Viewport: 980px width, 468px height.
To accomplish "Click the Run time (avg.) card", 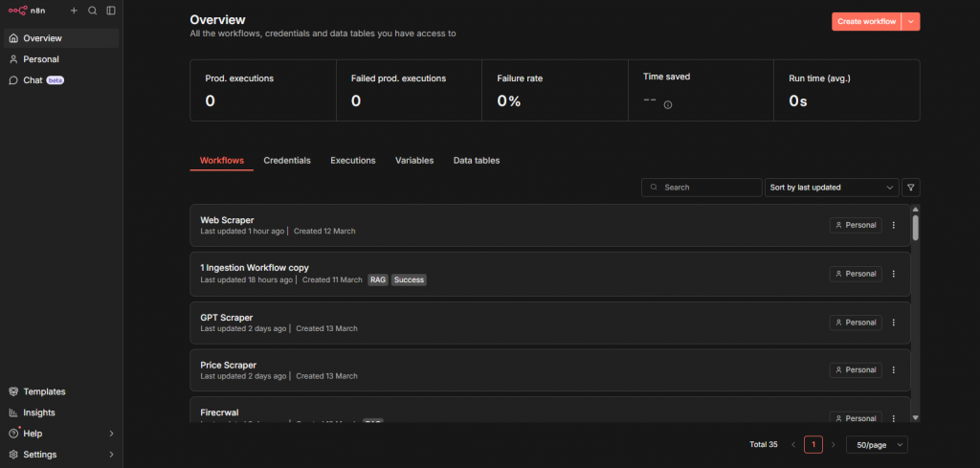I will (847, 91).
